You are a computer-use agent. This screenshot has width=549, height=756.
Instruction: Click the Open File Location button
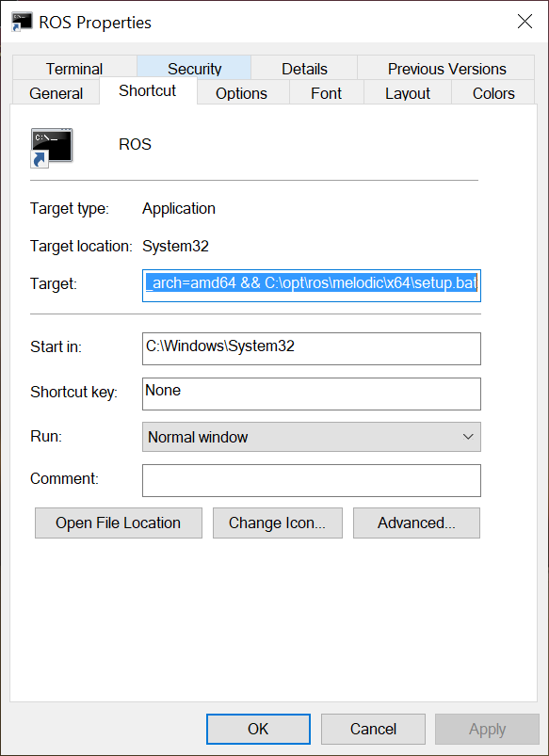[x=119, y=523]
